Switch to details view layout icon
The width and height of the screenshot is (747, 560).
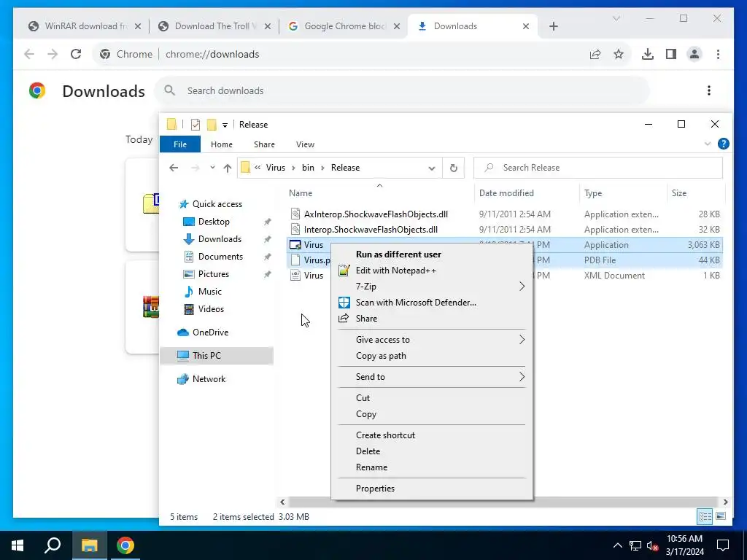click(705, 516)
